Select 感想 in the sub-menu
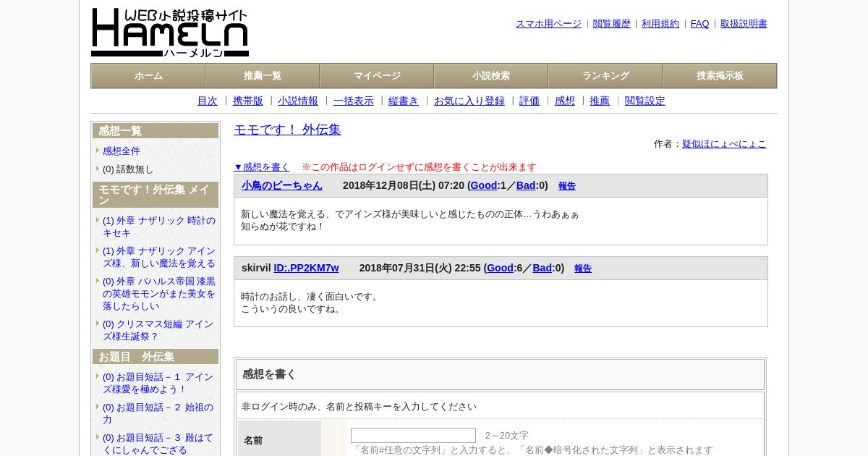This screenshot has height=456, width=868. tap(565, 101)
